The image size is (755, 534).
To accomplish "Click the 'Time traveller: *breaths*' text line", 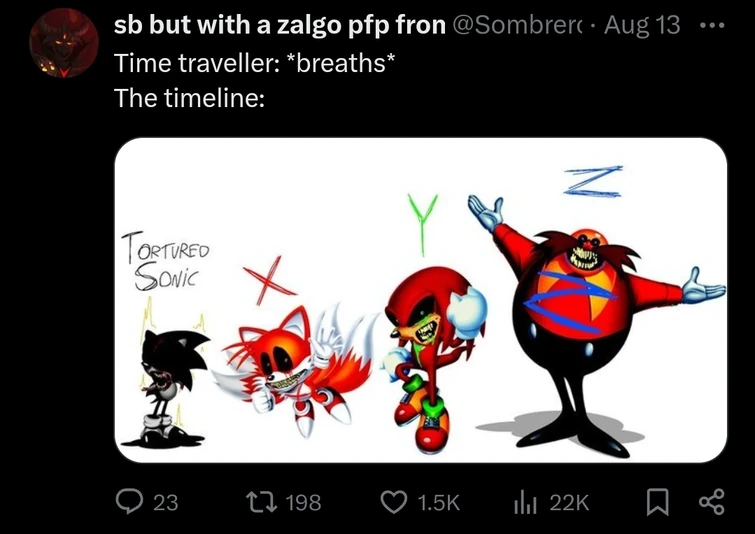I will tap(255, 63).
